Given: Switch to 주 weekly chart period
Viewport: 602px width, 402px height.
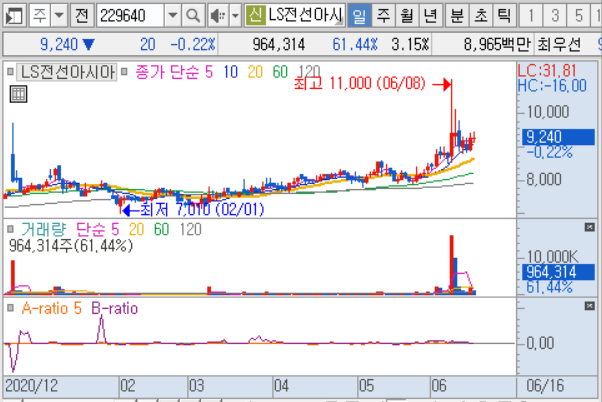Looking at the screenshot, I should (x=383, y=16).
